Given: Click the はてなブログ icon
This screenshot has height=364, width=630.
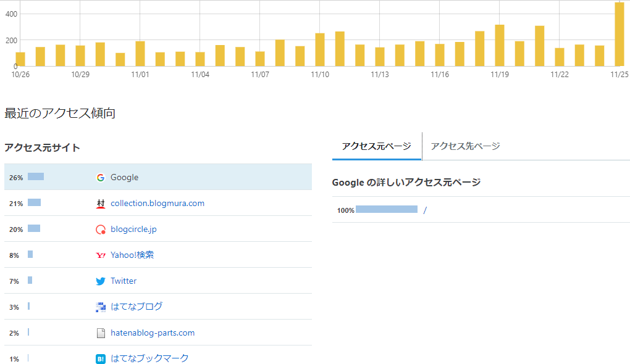Looking at the screenshot, I should coord(100,306).
